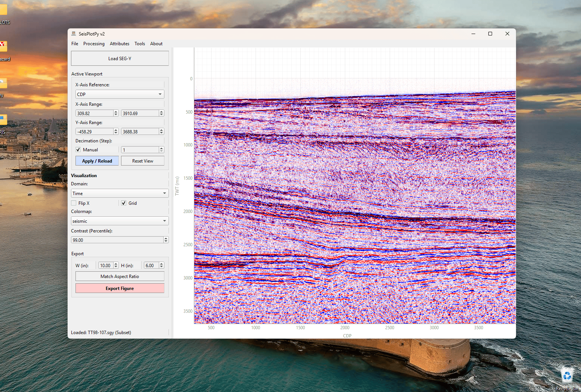Increase the Y-Axis maximum 3688.38 spinner
581x392 pixels.
(x=161, y=130)
